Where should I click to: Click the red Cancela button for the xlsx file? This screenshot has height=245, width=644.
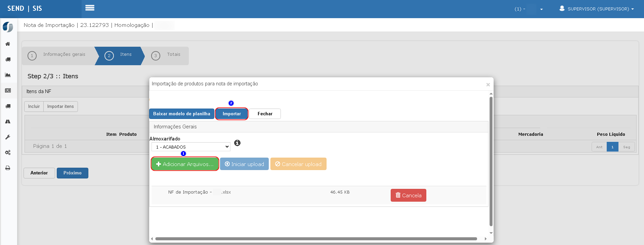click(x=408, y=195)
